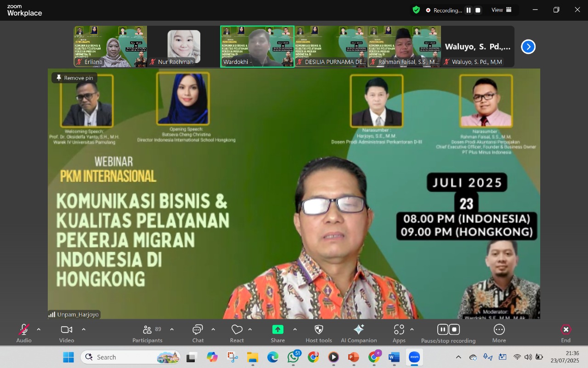Select Erliana's video thumbnail
The height and width of the screenshot is (368, 588).
[110, 46]
